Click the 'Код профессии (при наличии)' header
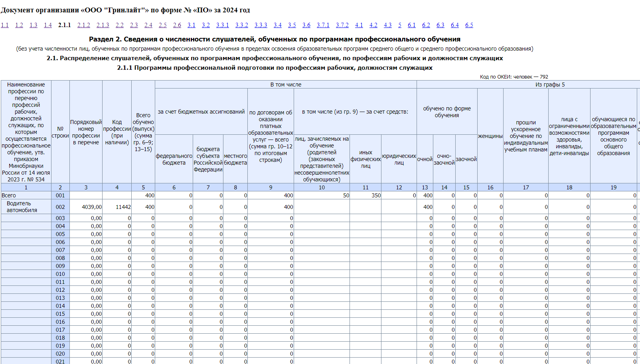 (x=117, y=132)
